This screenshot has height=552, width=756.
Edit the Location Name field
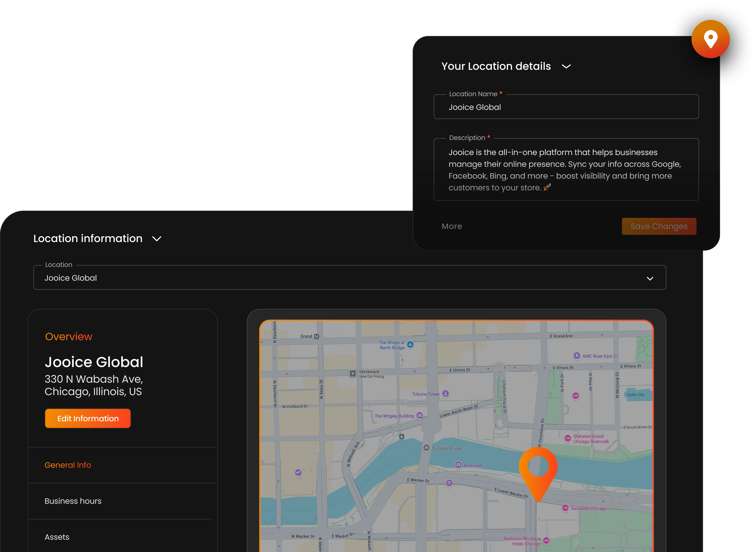[x=566, y=107]
